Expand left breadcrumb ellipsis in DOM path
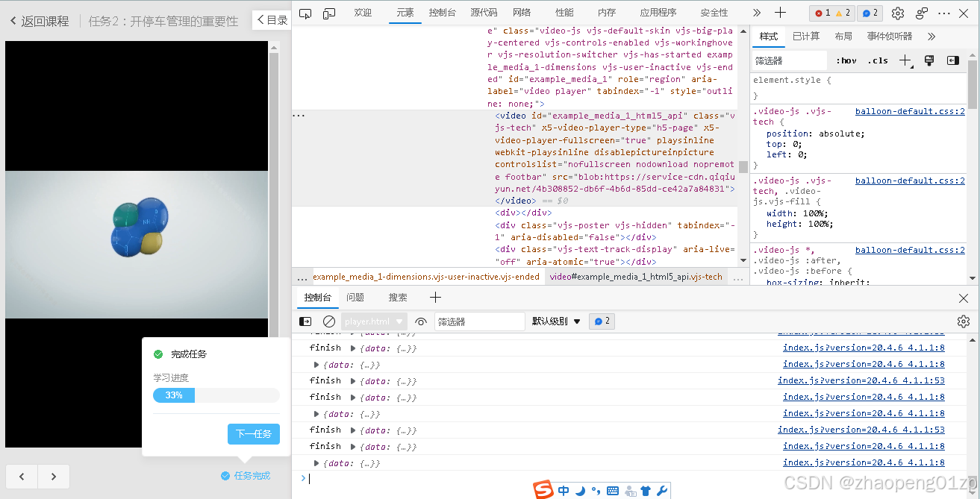 [x=302, y=277]
